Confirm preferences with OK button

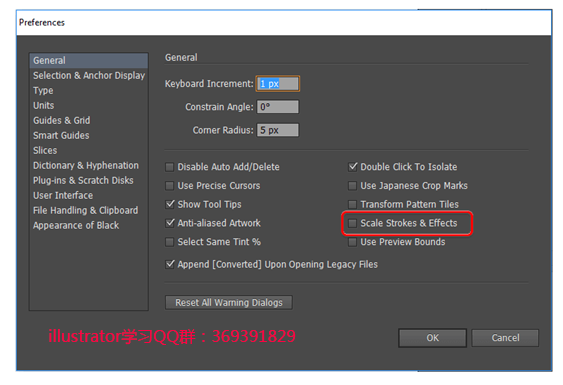click(432, 338)
